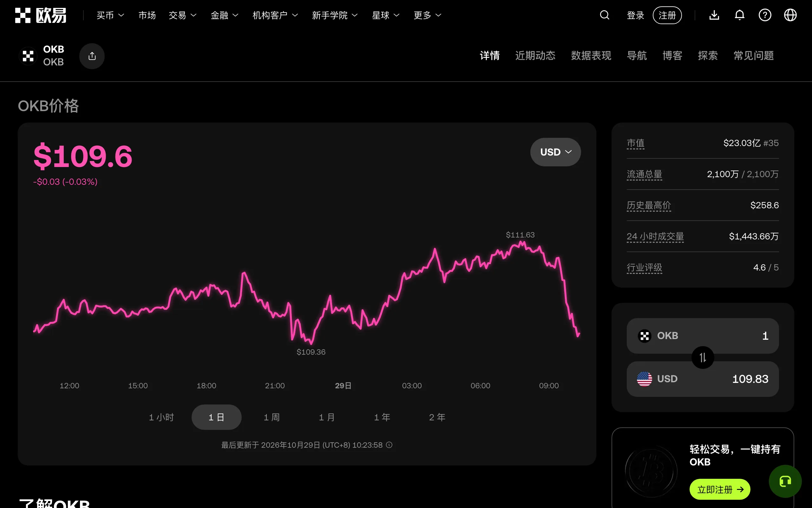Screen dimensions: 812x508
Task: Select the 1 周 chart range
Action: click(272, 417)
